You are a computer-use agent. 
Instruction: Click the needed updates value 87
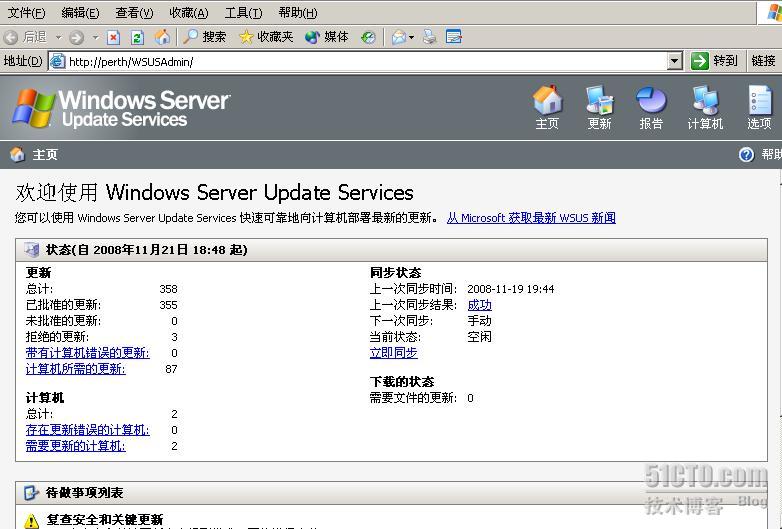(x=171, y=369)
